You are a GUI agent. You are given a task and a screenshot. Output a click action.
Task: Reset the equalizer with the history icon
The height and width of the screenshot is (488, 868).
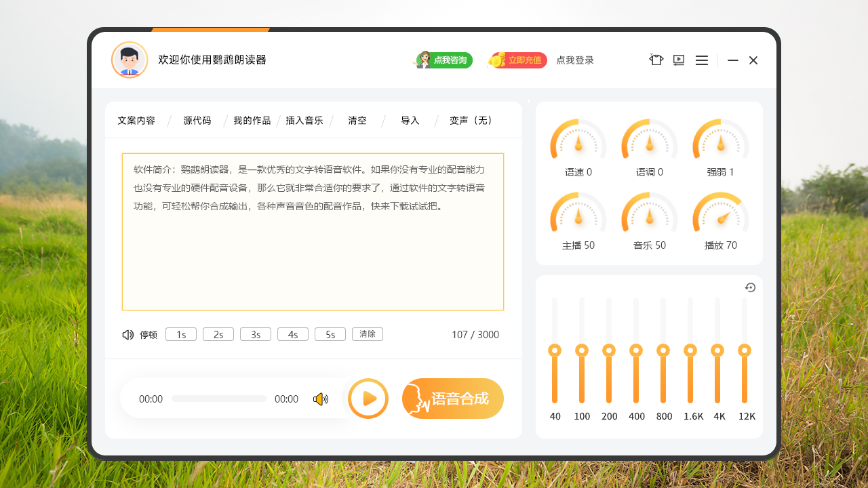coord(750,287)
